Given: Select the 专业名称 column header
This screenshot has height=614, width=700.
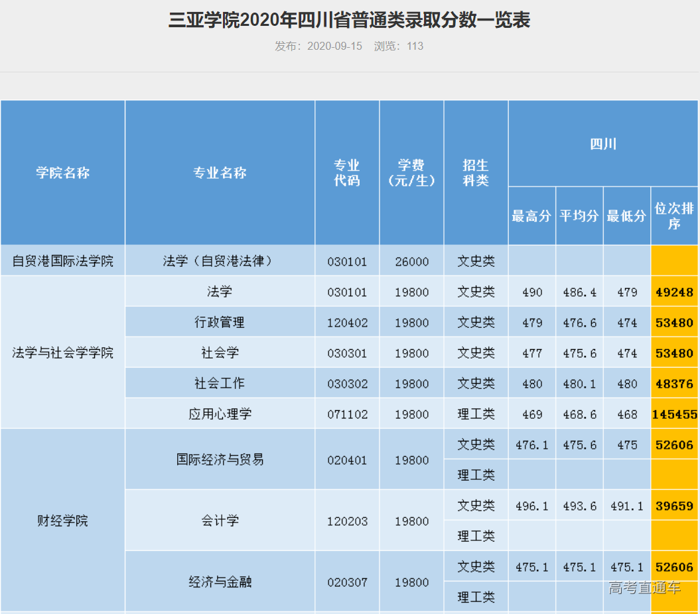Looking at the screenshot, I should tap(219, 173).
